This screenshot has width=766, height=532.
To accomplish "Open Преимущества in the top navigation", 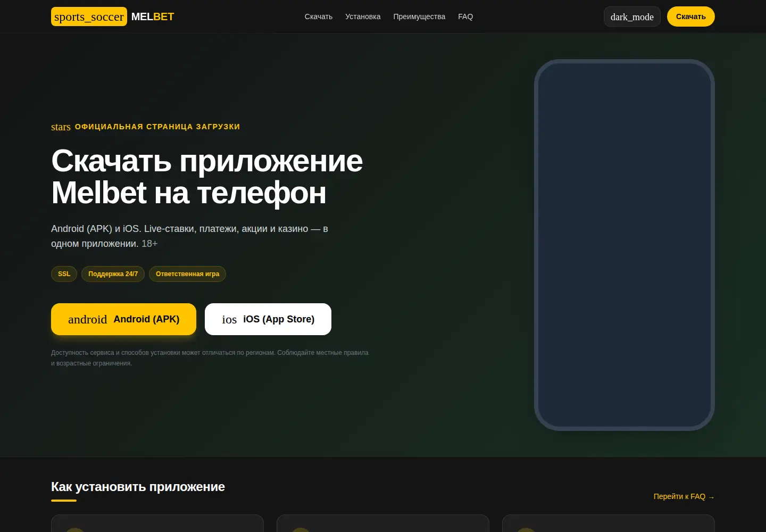I will (x=419, y=16).
